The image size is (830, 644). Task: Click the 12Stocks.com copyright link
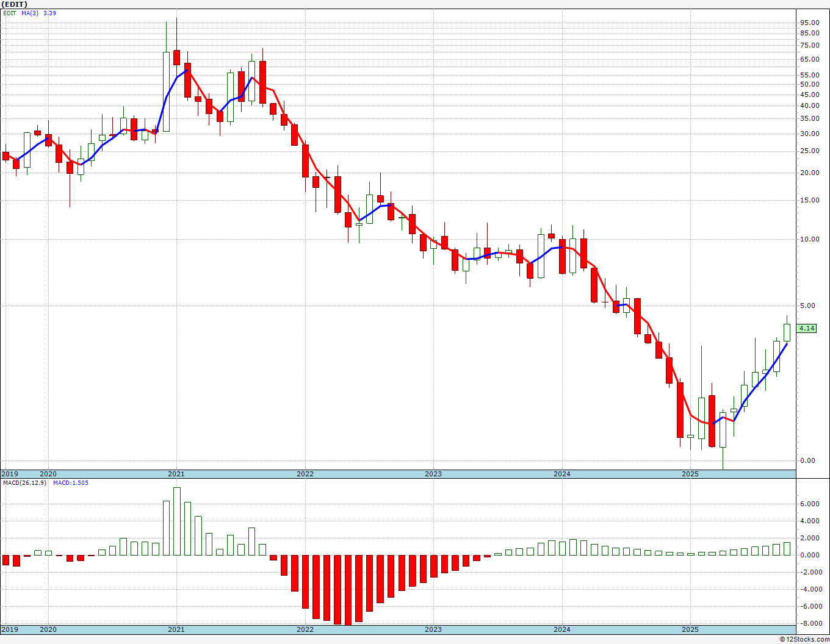(x=804, y=639)
